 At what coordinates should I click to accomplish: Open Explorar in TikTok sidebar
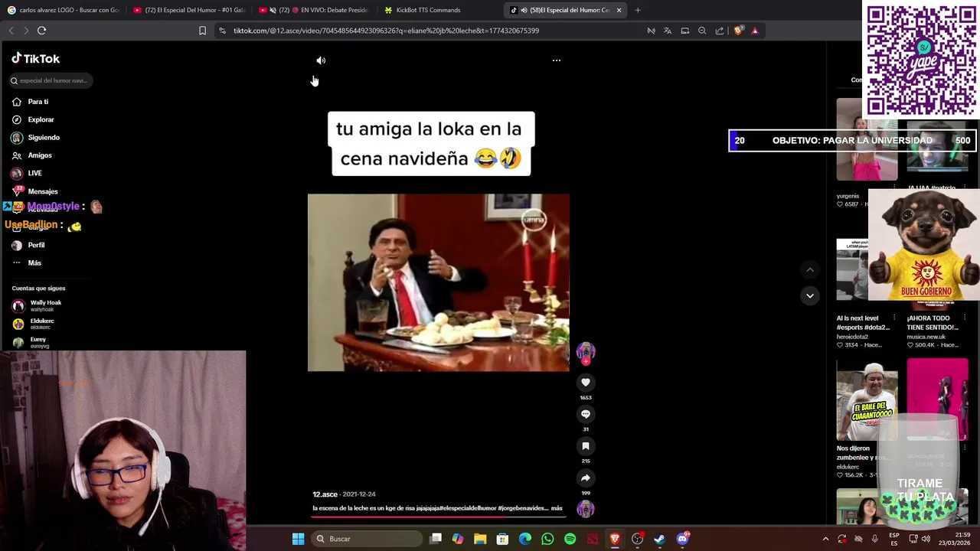tap(34, 119)
